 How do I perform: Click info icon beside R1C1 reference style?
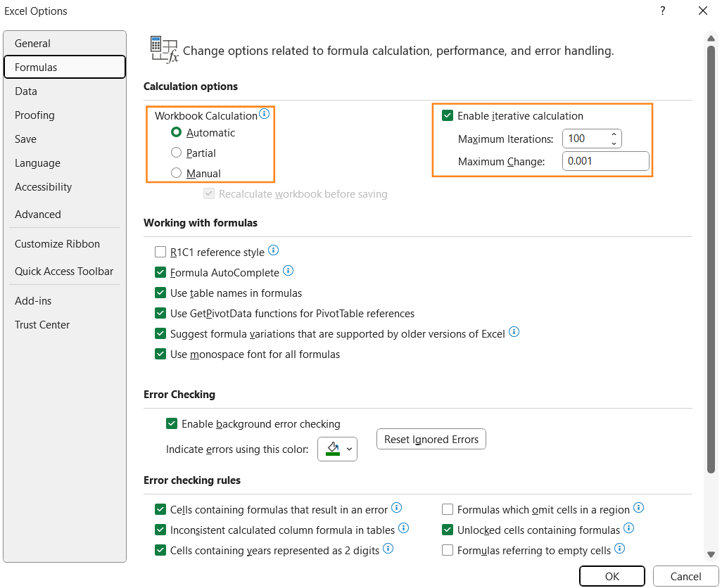pos(274,250)
